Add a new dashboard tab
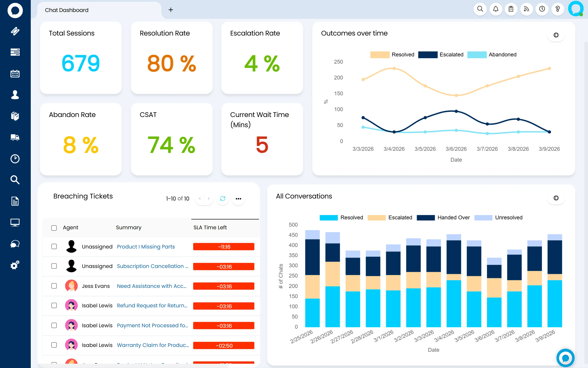The image size is (588, 368). click(171, 10)
